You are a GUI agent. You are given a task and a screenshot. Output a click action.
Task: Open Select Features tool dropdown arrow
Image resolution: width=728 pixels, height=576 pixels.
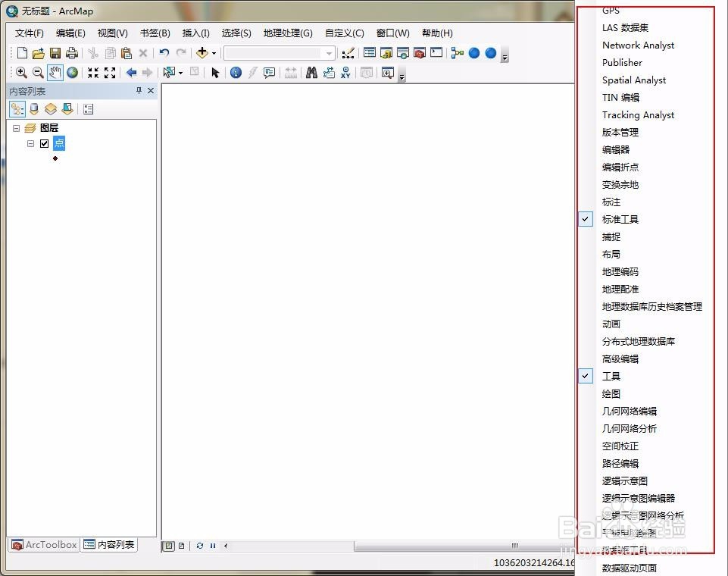pyautogui.click(x=180, y=73)
